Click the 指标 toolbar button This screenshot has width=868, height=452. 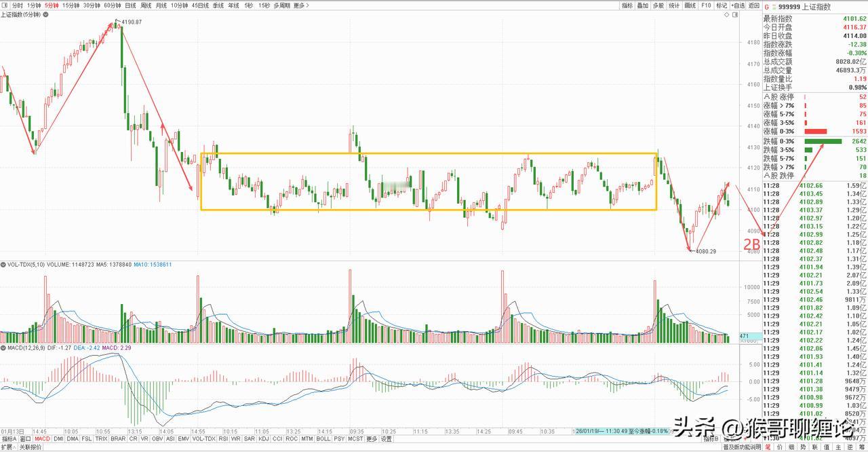627,5
